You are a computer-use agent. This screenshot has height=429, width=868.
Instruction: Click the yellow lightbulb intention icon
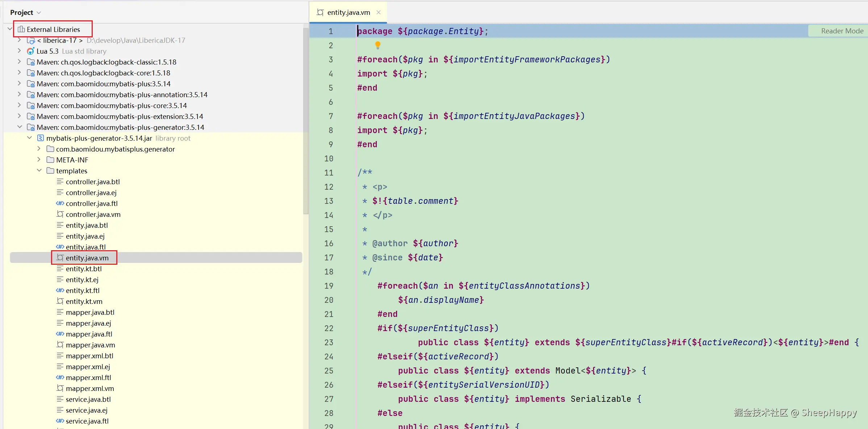point(377,45)
